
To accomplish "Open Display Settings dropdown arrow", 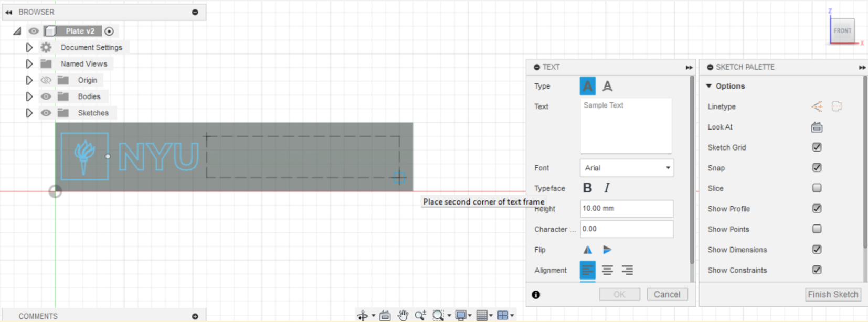I will 471,316.
